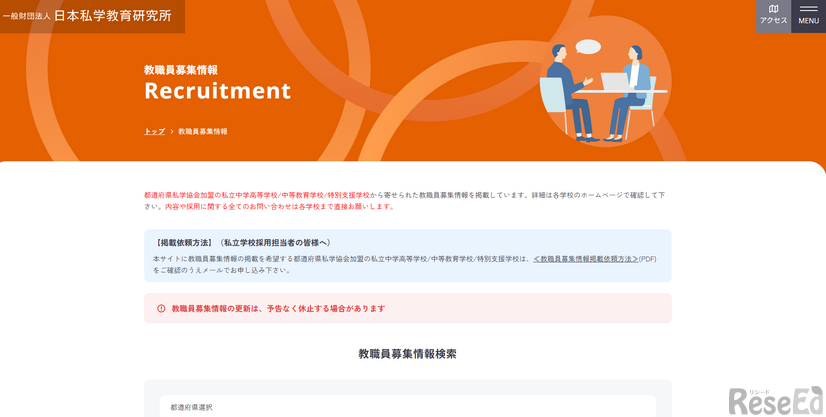Open 教職員募集情報掲載依頼方法 PDF link

coord(586,259)
